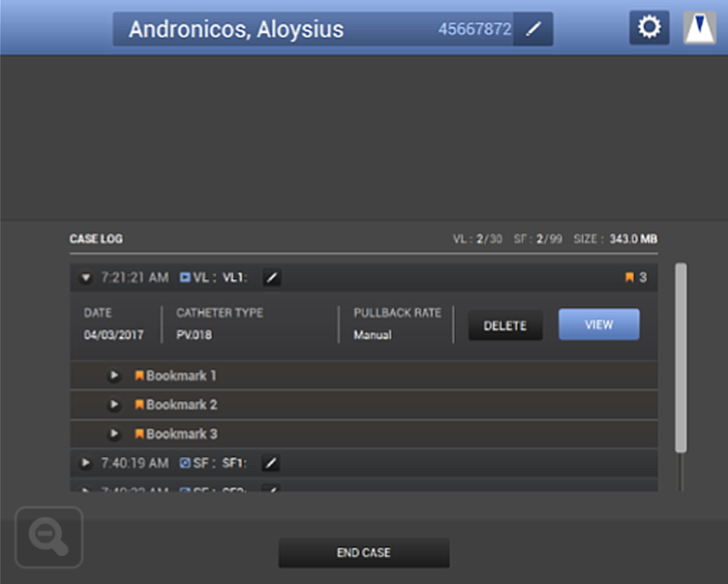View the VL1 recording
Viewport: 728px width, 584px height.
(599, 324)
